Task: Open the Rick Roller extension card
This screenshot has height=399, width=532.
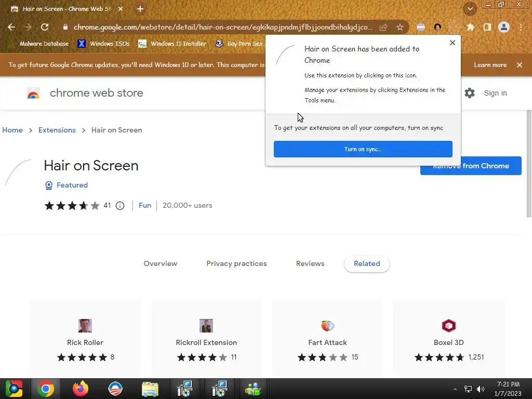Action: pos(85,339)
